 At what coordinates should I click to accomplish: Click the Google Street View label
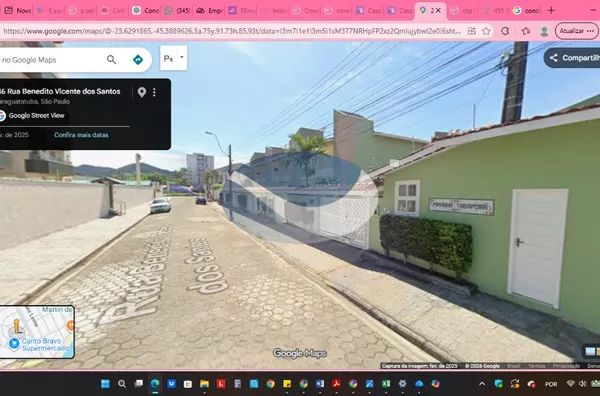36,116
